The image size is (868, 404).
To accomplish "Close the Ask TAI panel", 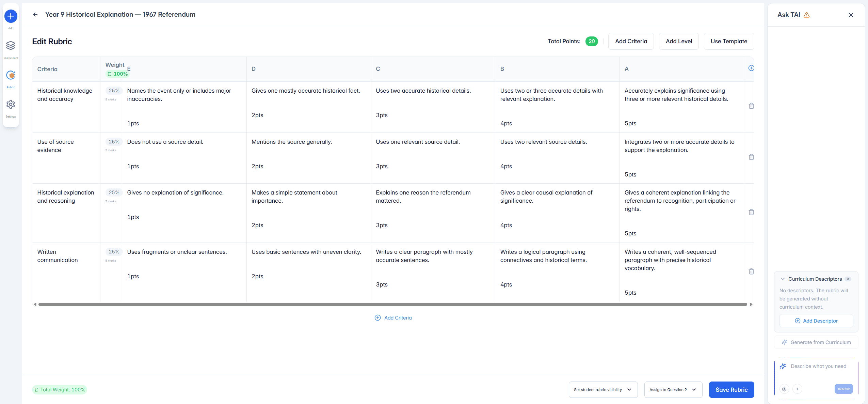I will click(851, 15).
